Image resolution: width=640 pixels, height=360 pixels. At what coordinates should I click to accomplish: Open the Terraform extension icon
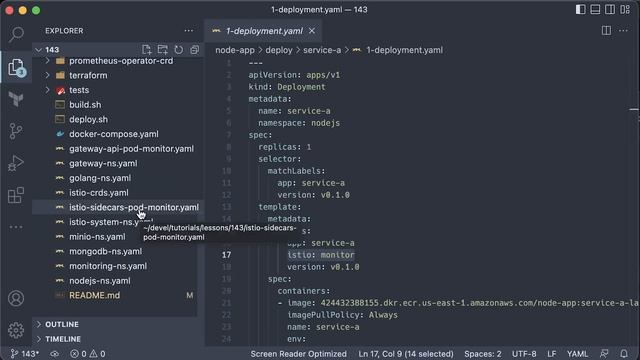click(16, 99)
